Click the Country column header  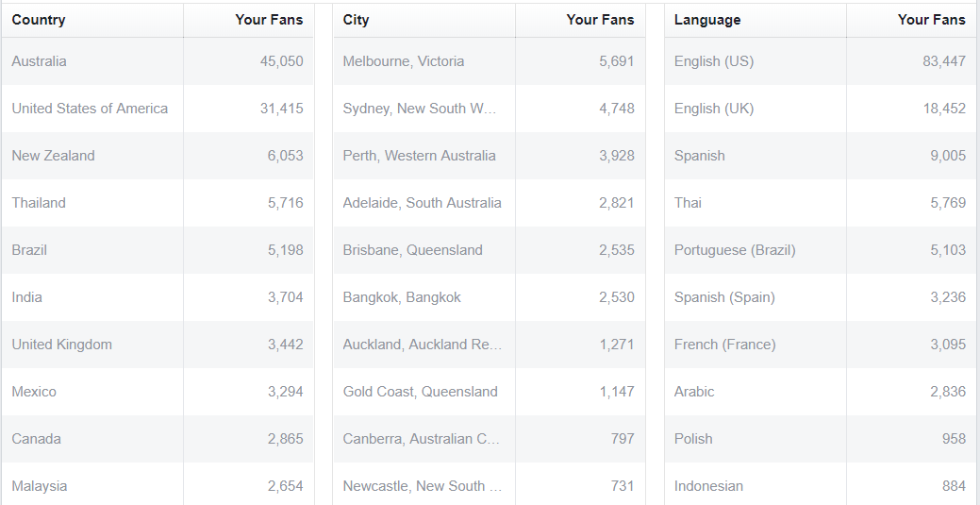point(92,20)
